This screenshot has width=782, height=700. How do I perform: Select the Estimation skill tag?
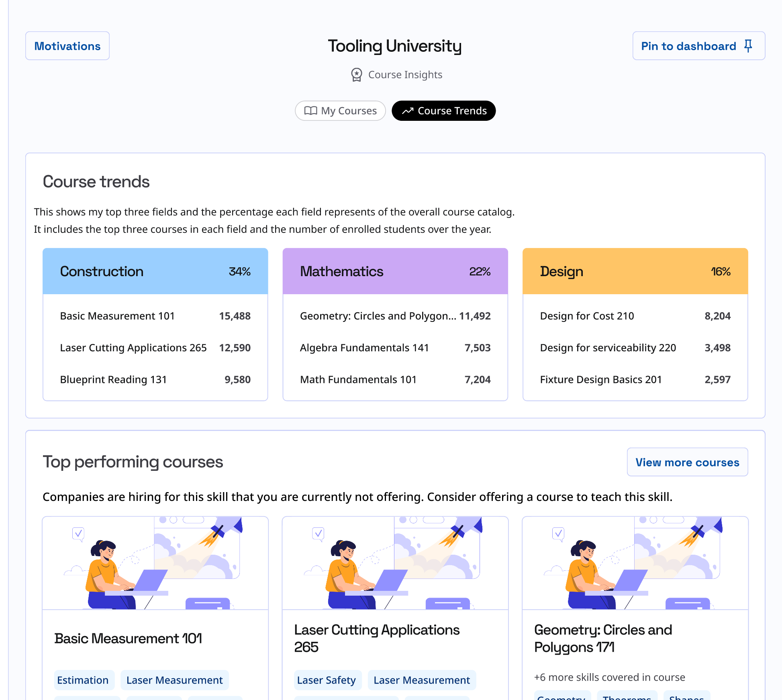click(x=83, y=680)
